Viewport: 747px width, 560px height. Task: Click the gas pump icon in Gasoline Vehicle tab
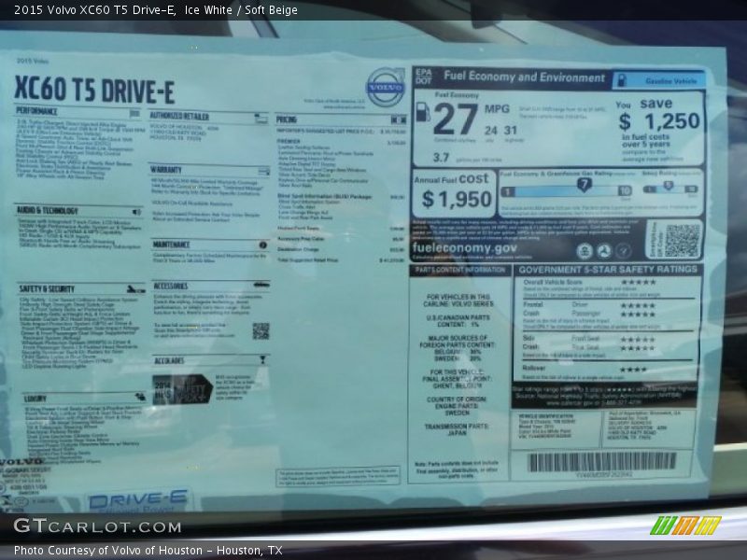pyautogui.click(x=621, y=80)
